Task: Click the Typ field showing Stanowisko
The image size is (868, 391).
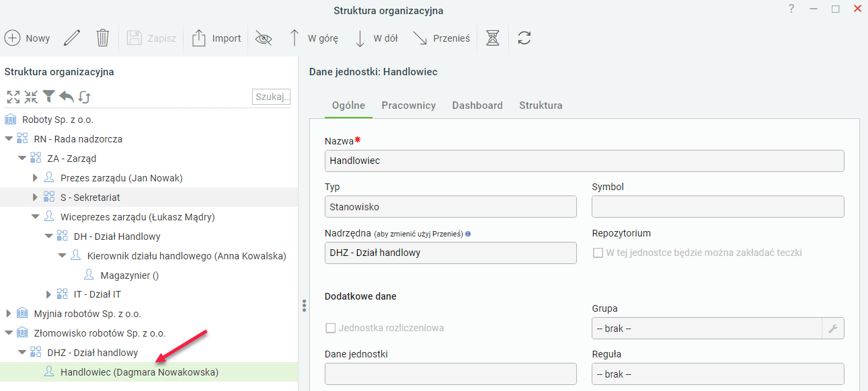Action: (450, 206)
